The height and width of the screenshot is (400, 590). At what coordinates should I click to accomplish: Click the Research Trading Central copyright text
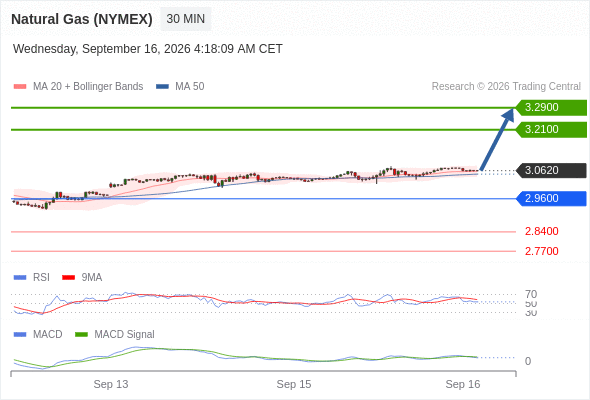[506, 86]
